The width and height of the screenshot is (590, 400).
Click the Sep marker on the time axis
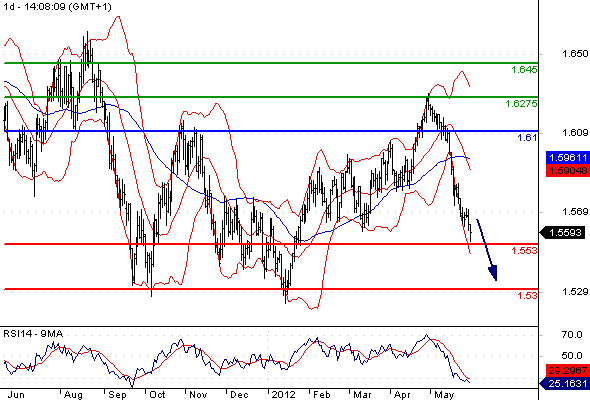pyautogui.click(x=117, y=395)
